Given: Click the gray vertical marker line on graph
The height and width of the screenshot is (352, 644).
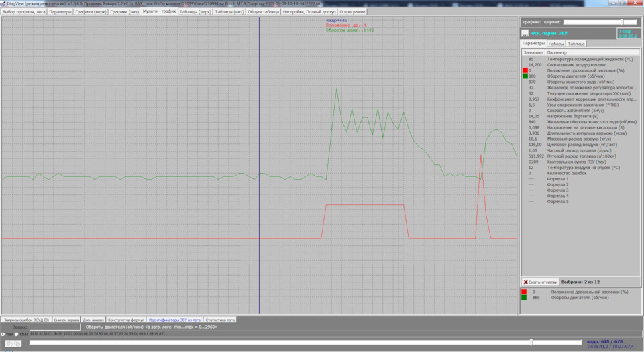Looking at the screenshot, I should pyautogui.click(x=398, y=164).
